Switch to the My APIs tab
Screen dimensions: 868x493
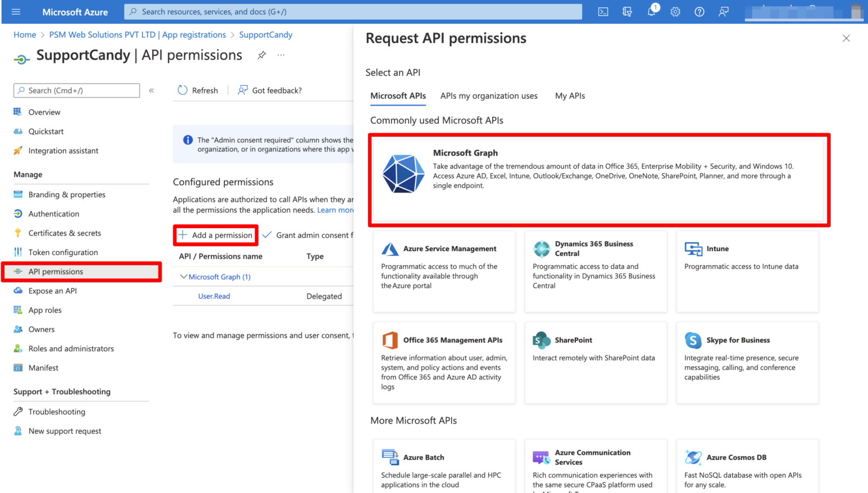570,96
